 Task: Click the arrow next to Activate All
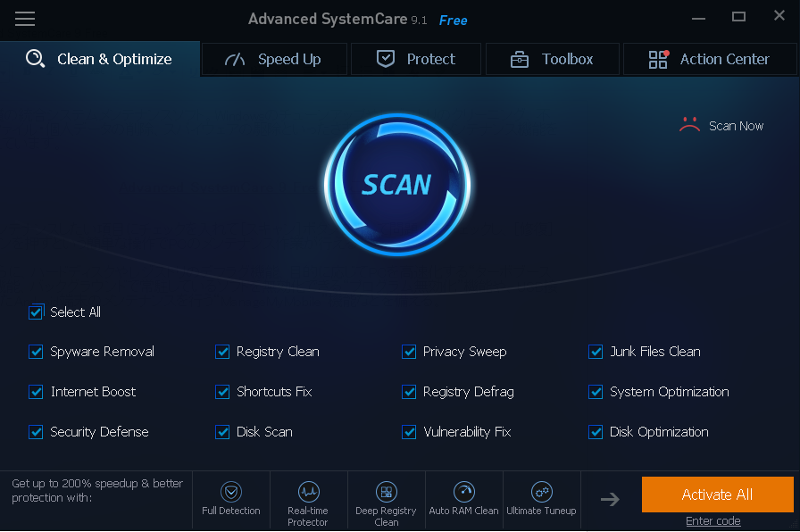coord(610,499)
